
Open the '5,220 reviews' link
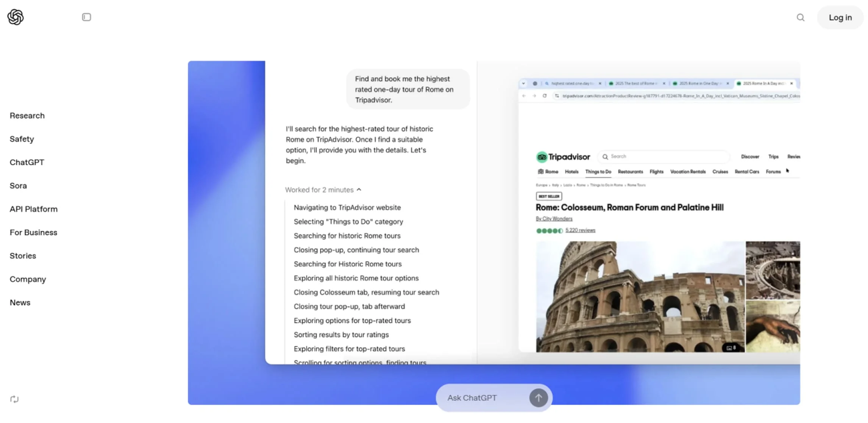[x=580, y=230]
